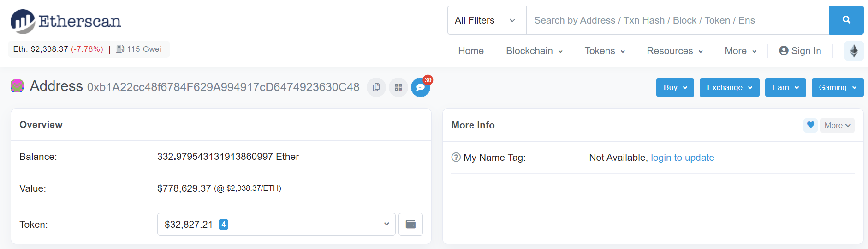
Task: Copy the address to clipboard
Action: click(x=376, y=87)
